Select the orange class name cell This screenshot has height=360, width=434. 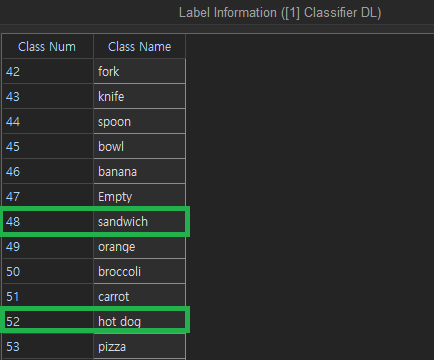click(x=139, y=246)
